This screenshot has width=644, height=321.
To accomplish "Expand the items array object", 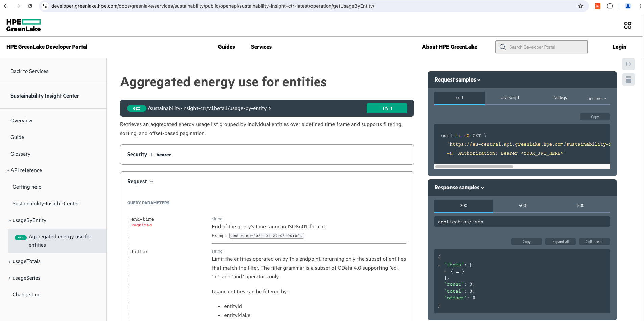I will coord(445,272).
